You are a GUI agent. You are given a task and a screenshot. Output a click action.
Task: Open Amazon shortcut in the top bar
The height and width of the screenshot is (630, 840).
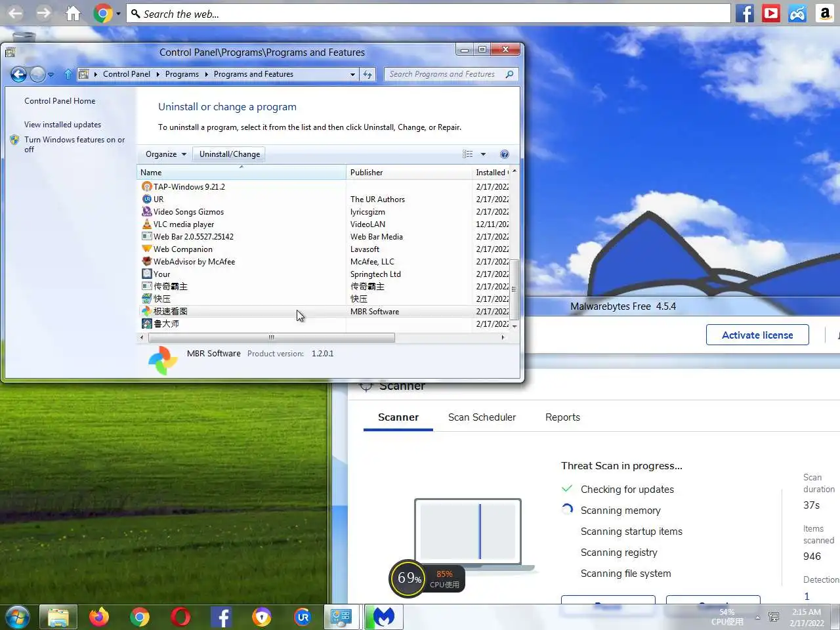click(825, 13)
